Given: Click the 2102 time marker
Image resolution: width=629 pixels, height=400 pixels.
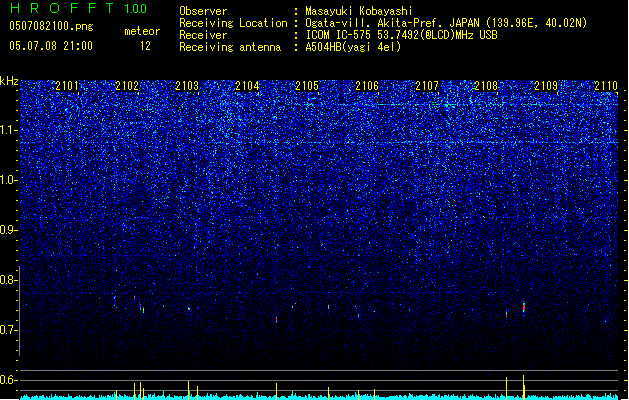Looking at the screenshot, I should pos(127,86).
